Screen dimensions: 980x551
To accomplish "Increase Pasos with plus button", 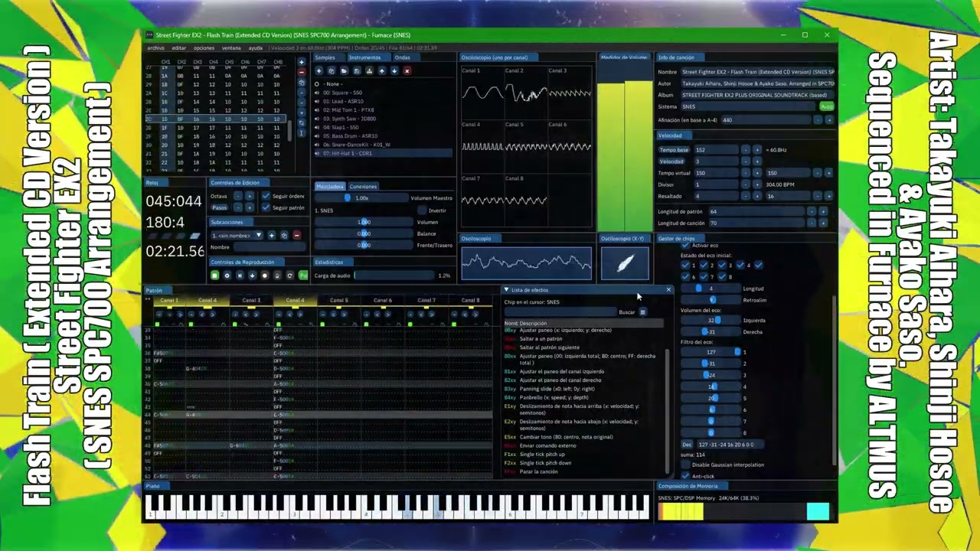I will point(250,207).
